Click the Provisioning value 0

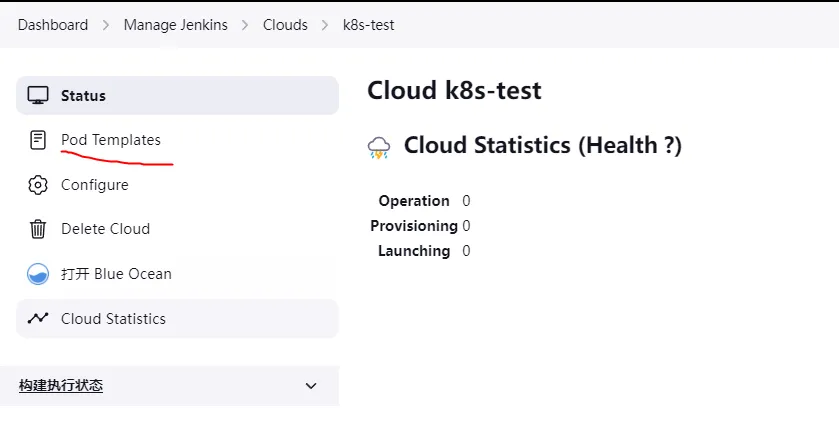[466, 226]
